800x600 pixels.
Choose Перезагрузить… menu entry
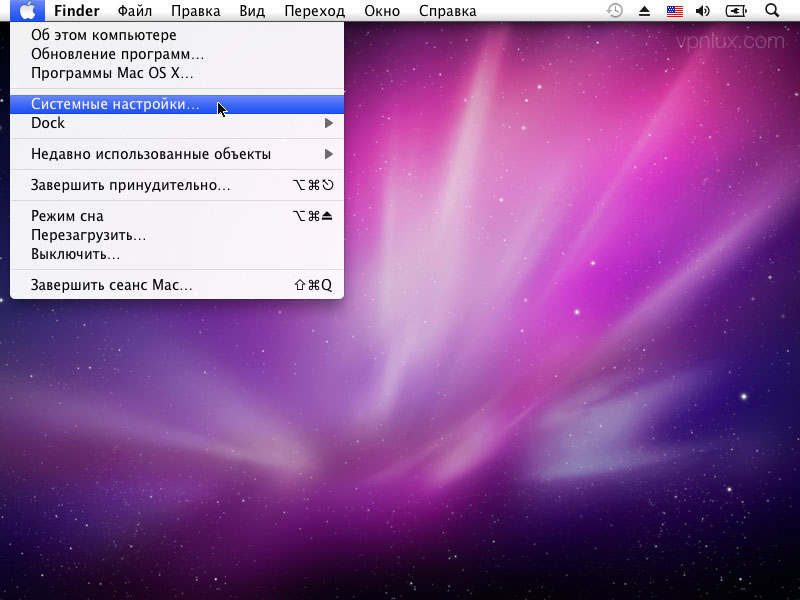(177, 235)
